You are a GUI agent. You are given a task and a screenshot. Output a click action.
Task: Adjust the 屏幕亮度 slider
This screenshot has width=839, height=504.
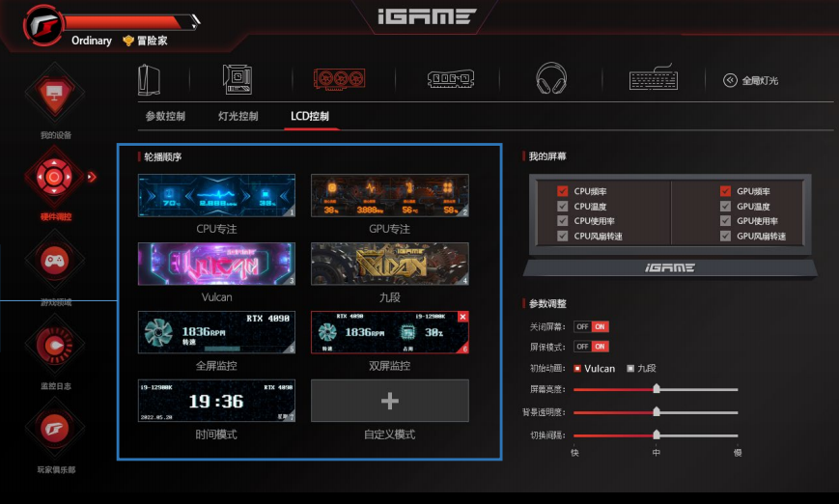[x=657, y=389]
